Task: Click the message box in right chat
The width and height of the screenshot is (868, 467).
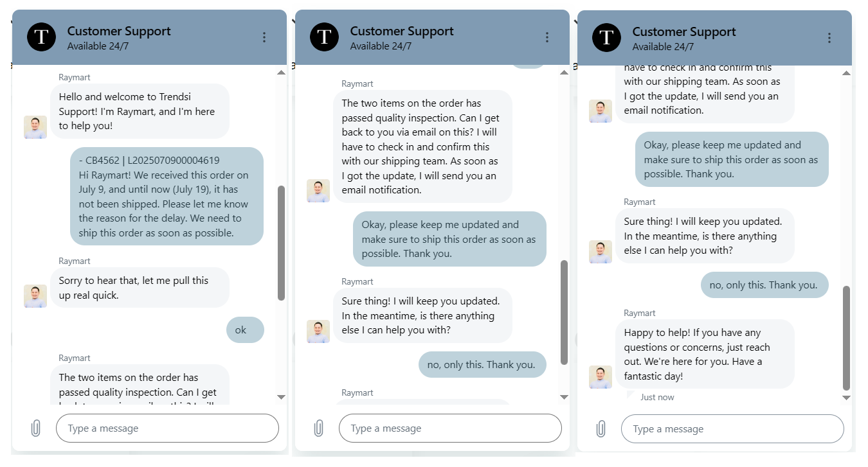Action: point(732,429)
